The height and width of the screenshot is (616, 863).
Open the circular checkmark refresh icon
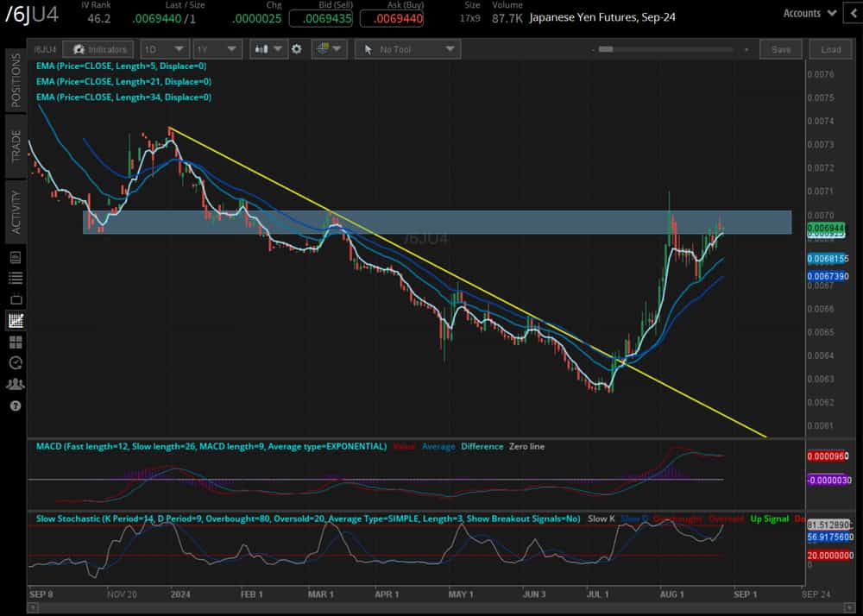coord(16,362)
